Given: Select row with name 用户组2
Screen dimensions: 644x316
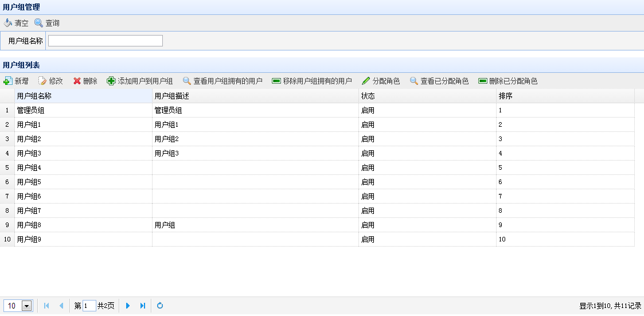Looking at the screenshot, I should (x=317, y=139).
